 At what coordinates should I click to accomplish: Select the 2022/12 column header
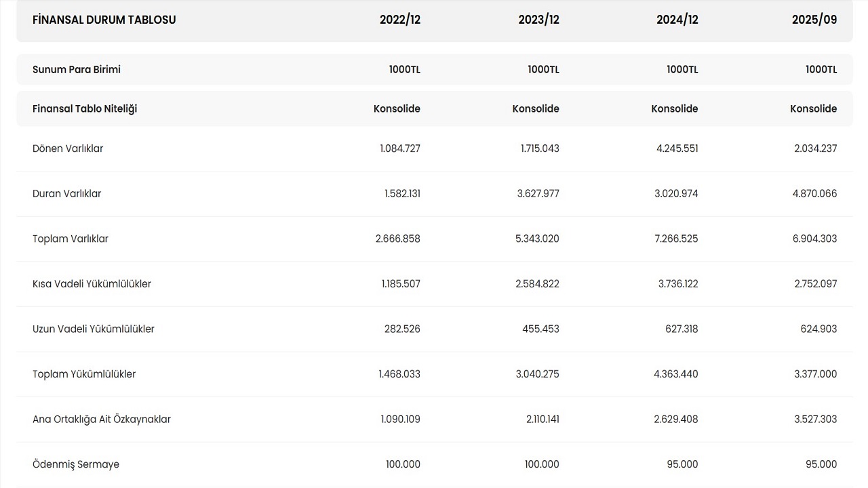tap(400, 20)
